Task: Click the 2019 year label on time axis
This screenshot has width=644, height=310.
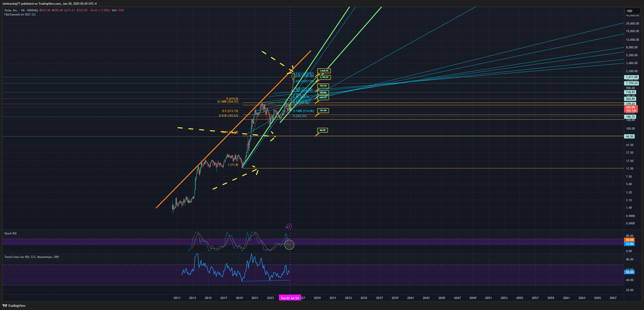Action: [239, 298]
